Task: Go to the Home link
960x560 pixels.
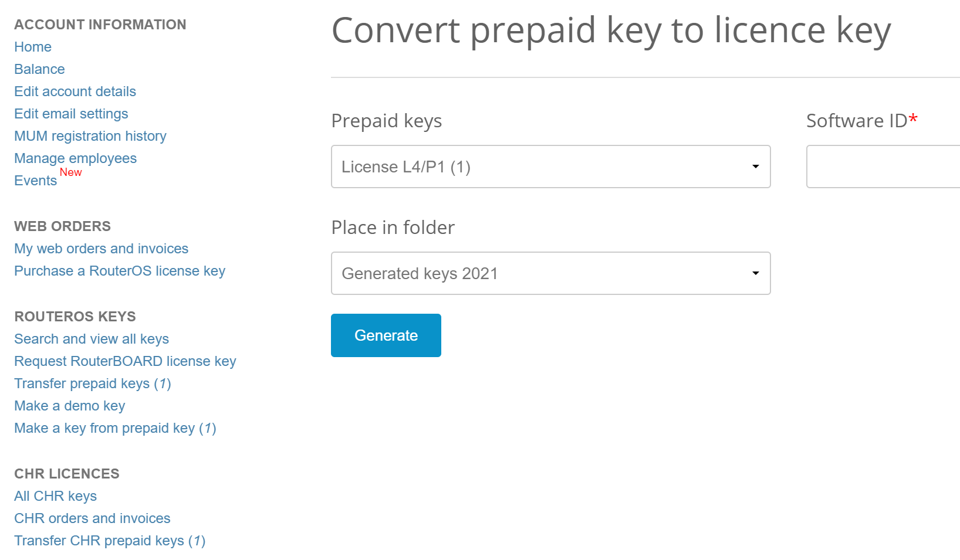Action: click(33, 47)
